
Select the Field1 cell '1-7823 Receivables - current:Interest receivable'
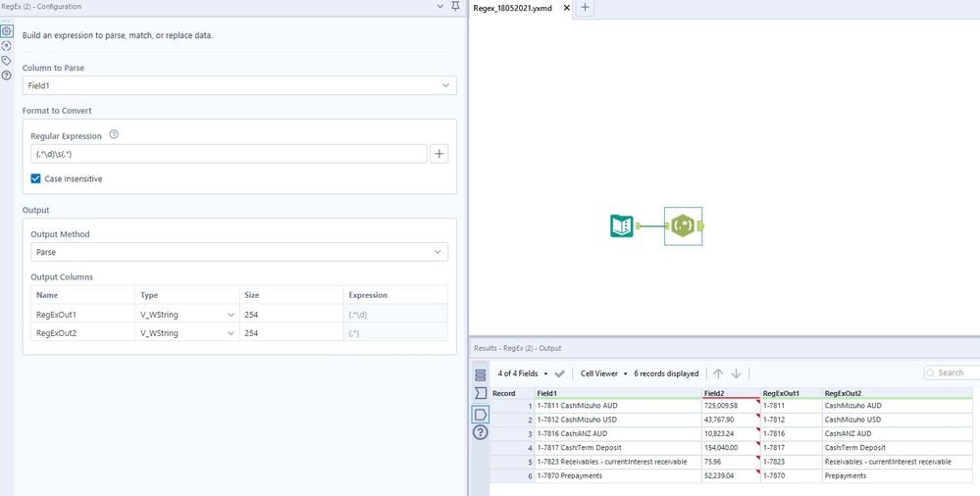(618, 462)
